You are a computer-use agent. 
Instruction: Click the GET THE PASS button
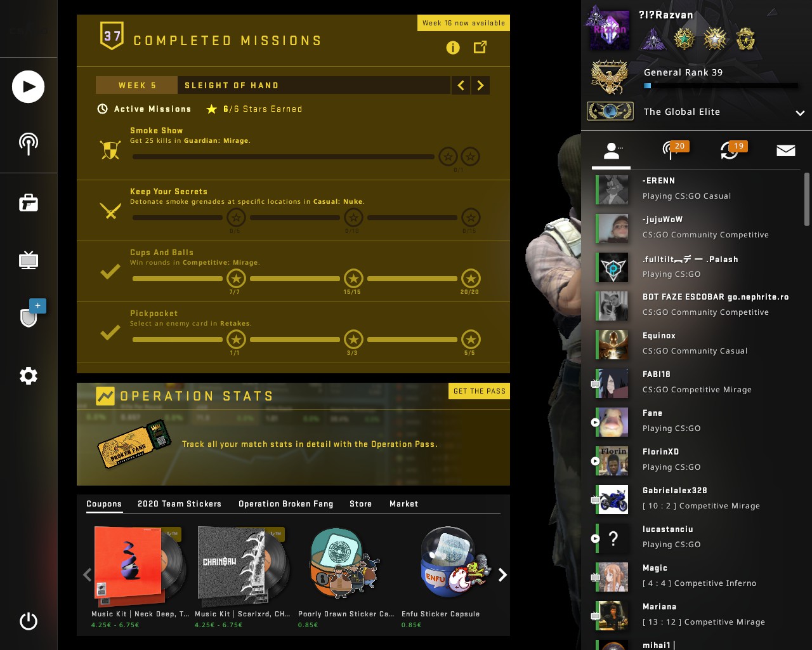480,391
